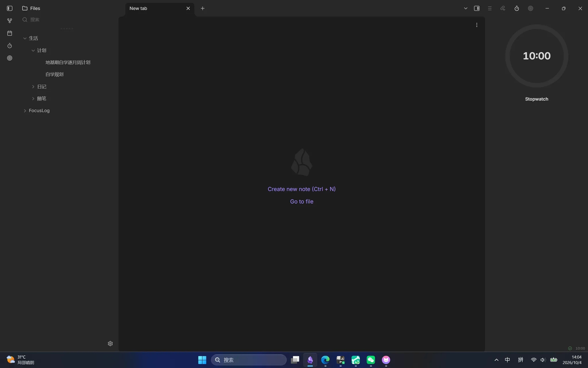Image resolution: width=588 pixels, height=368 pixels.
Task: Toggle the right sidebar icon
Action: [477, 8]
